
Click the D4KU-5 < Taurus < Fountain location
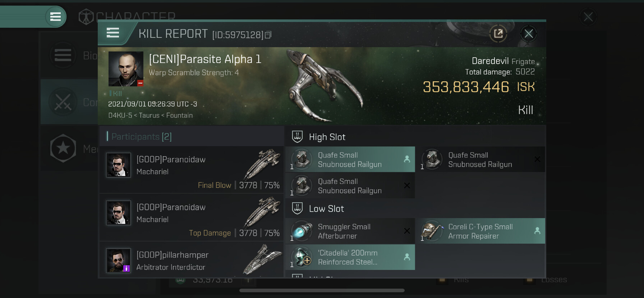coord(150,116)
